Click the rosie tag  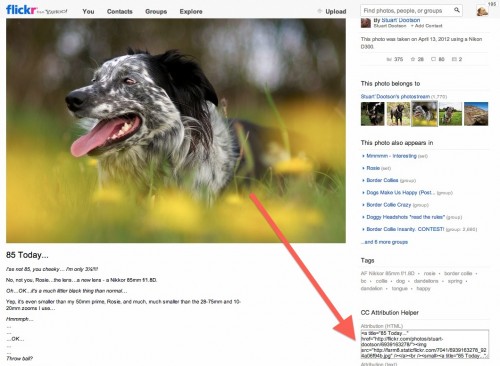[429, 273]
